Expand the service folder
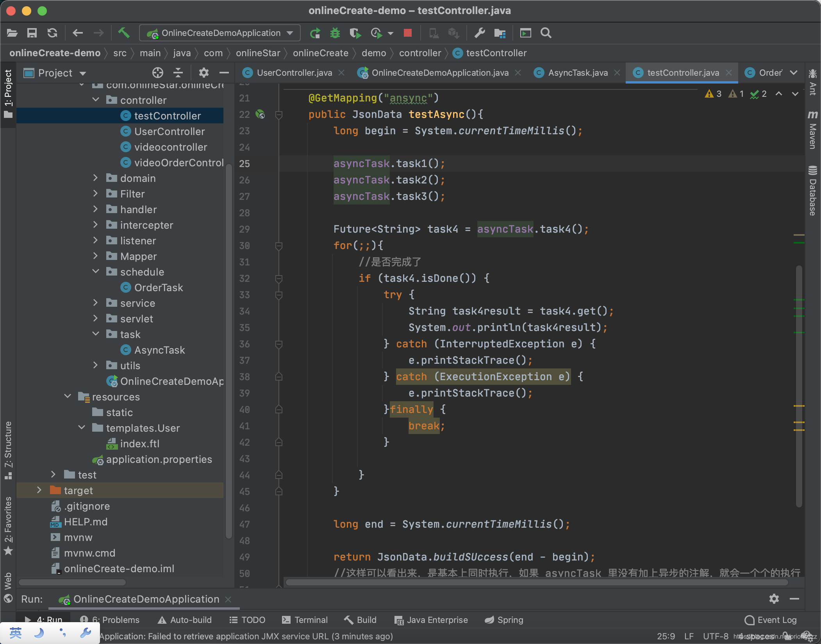The height and width of the screenshot is (644, 821). coord(96,303)
